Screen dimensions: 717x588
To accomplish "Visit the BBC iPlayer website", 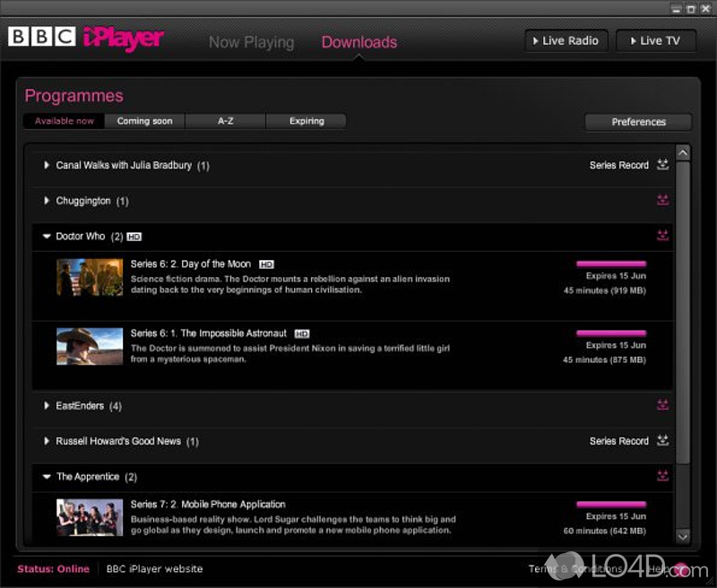I will coord(154,568).
